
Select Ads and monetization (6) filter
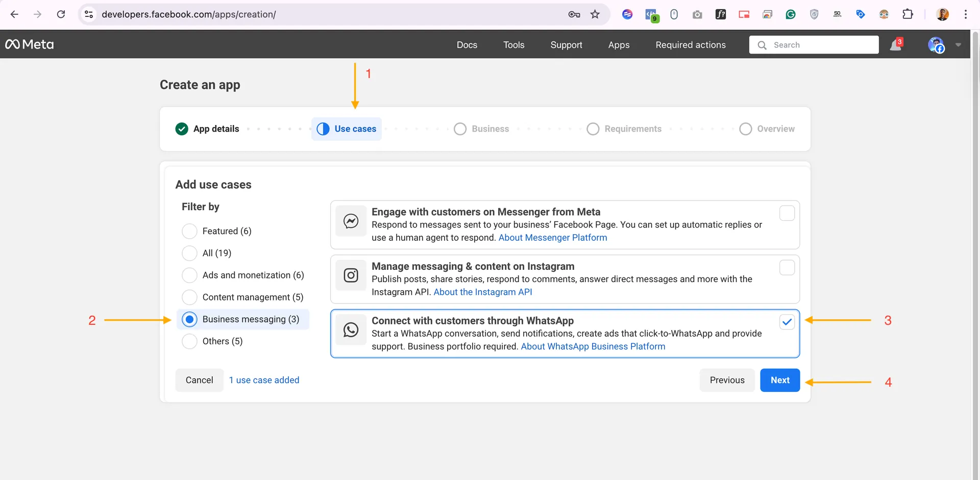(x=189, y=275)
